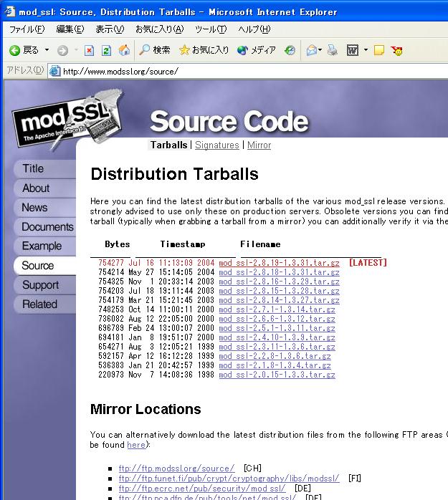Click the Back (戻る) button
Screen dimensions: 448x500
[24, 50]
